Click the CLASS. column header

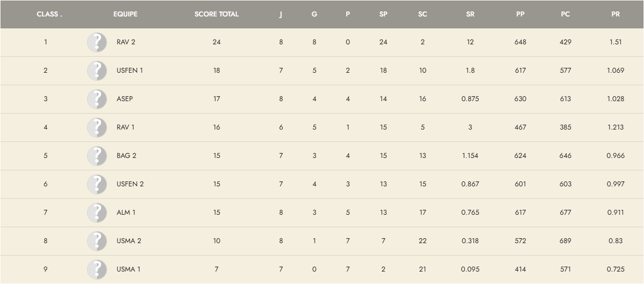(49, 14)
